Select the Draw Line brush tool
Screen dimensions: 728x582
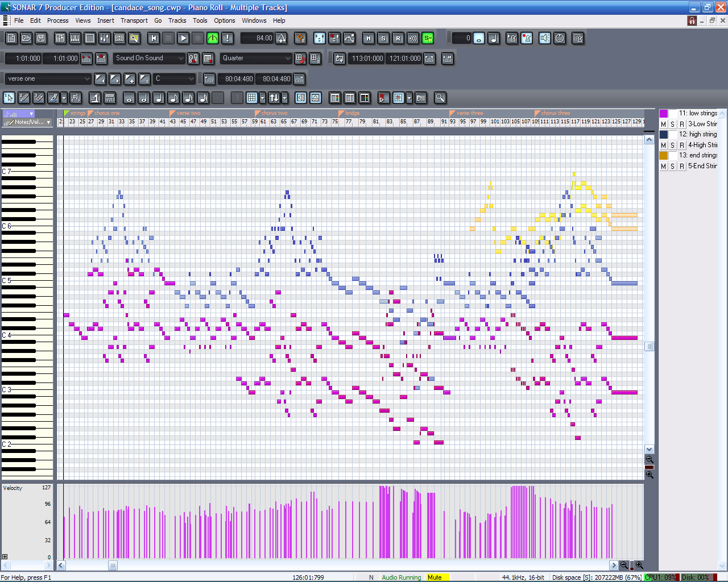click(x=53, y=98)
